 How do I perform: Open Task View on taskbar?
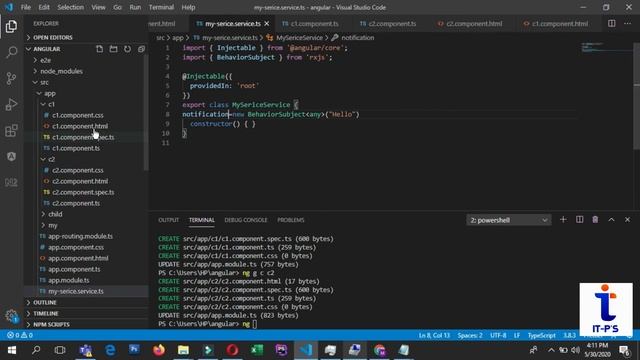tap(60, 350)
